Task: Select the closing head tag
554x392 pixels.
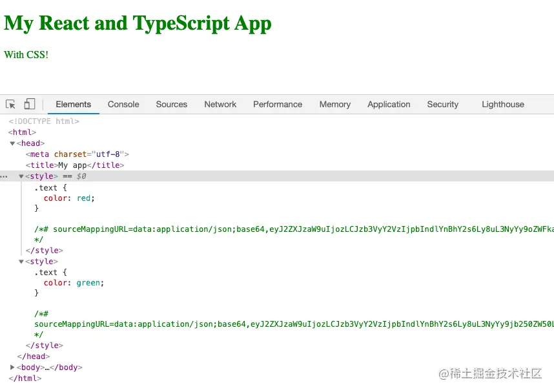Action: 34,356
